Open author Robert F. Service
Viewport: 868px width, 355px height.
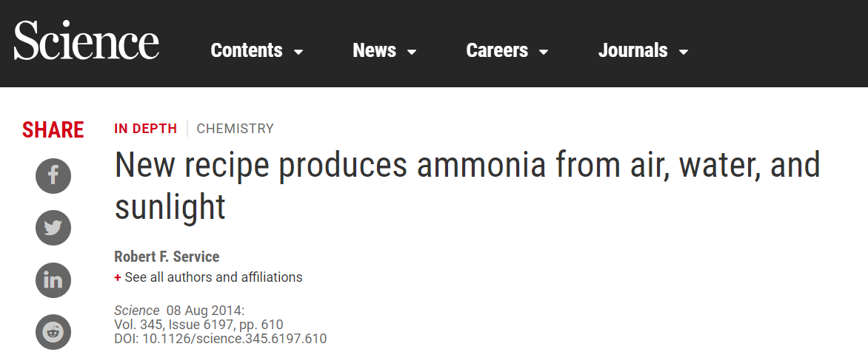point(167,257)
